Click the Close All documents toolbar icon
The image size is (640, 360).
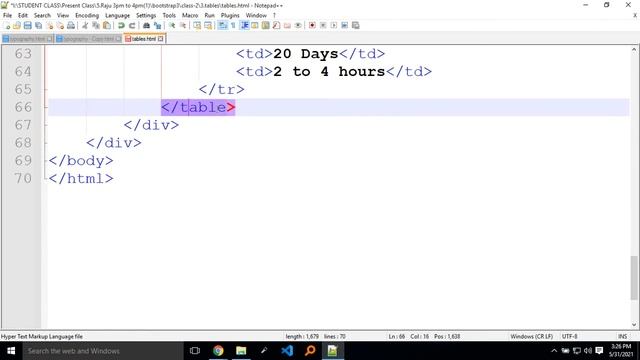(x=60, y=25)
